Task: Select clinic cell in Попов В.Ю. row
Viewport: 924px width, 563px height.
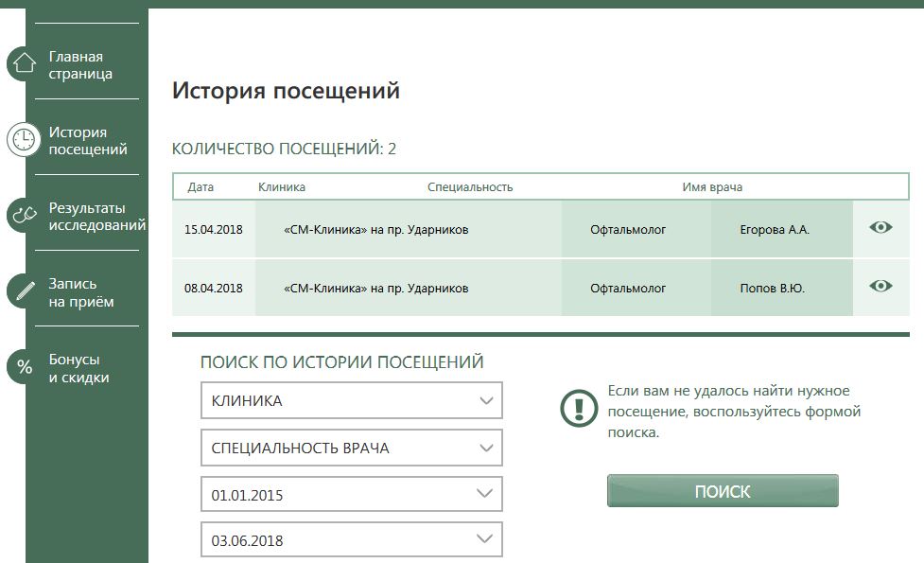Action: click(375, 289)
